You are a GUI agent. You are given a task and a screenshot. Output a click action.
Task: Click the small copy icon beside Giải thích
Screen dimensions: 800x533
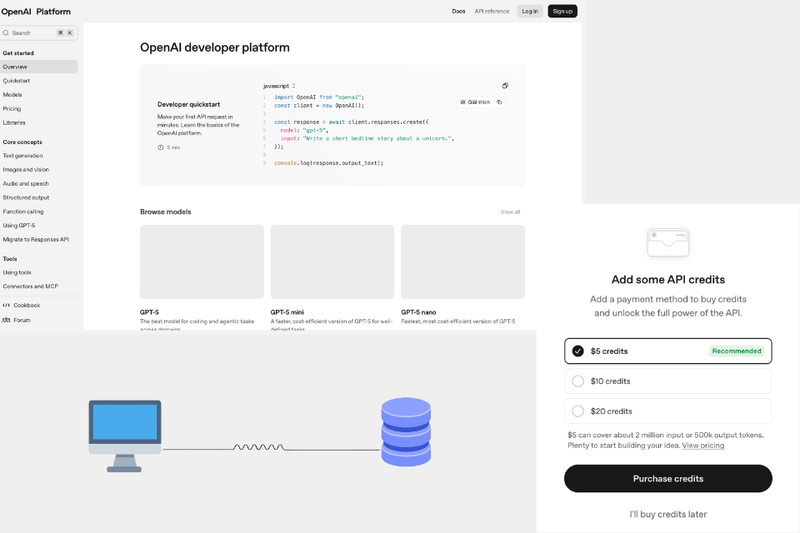point(499,102)
